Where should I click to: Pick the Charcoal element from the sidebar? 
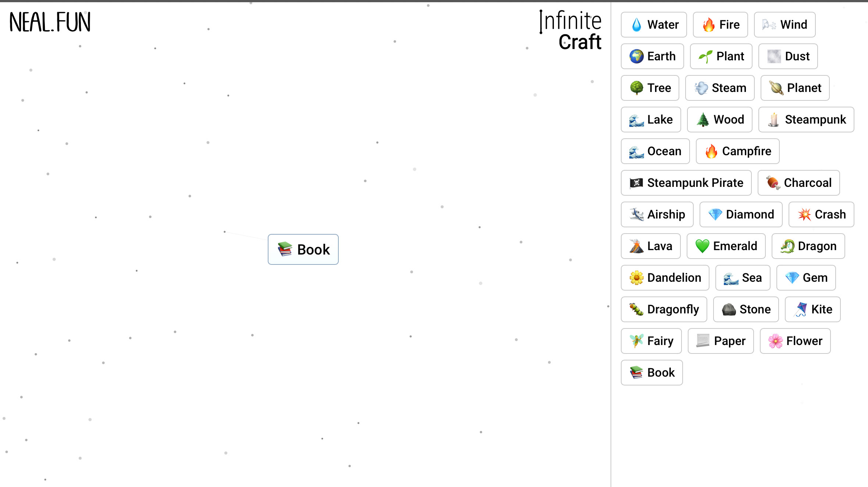click(x=798, y=183)
